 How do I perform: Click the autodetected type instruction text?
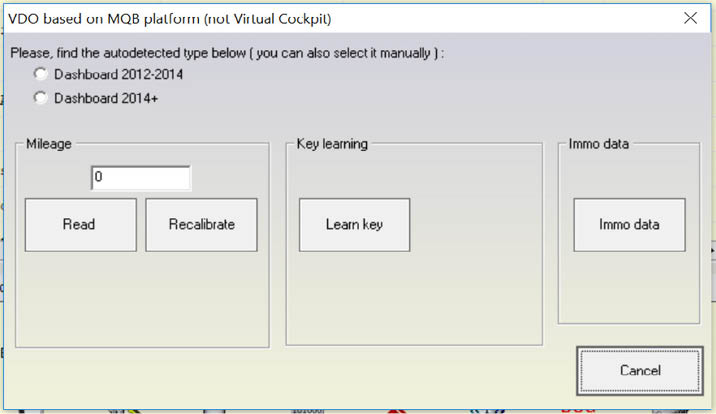[x=225, y=53]
